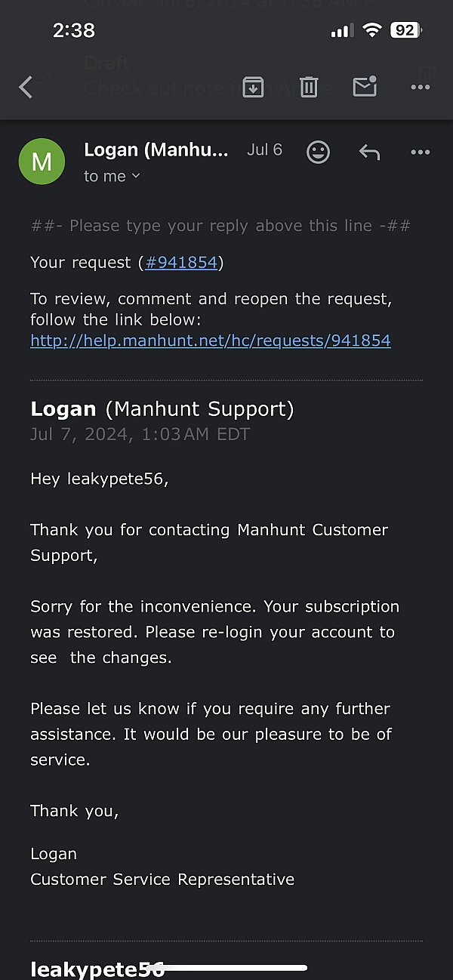Tap the cellular signal bars icon
453x980 pixels.
pos(342,30)
